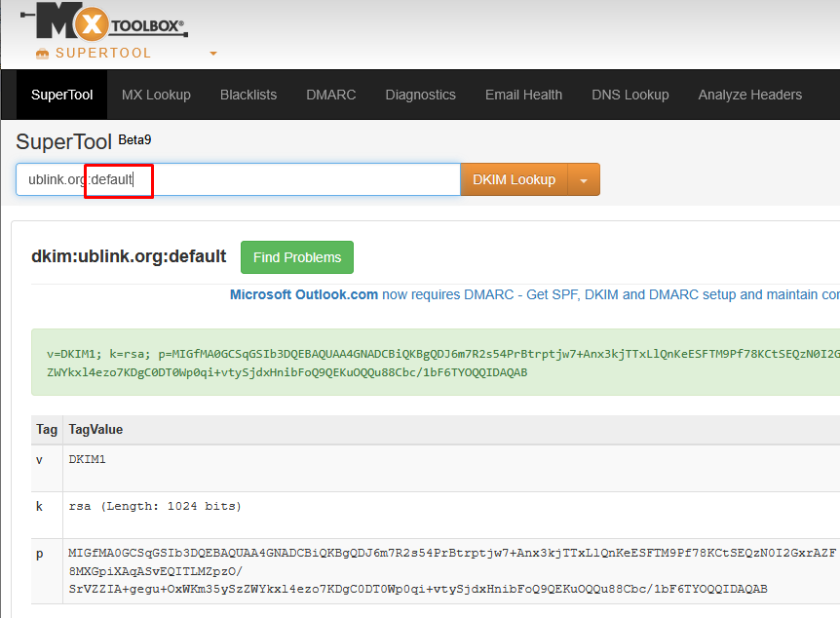Select Analyze Headers in the navbar
This screenshot has width=840, height=618.
[x=749, y=95]
